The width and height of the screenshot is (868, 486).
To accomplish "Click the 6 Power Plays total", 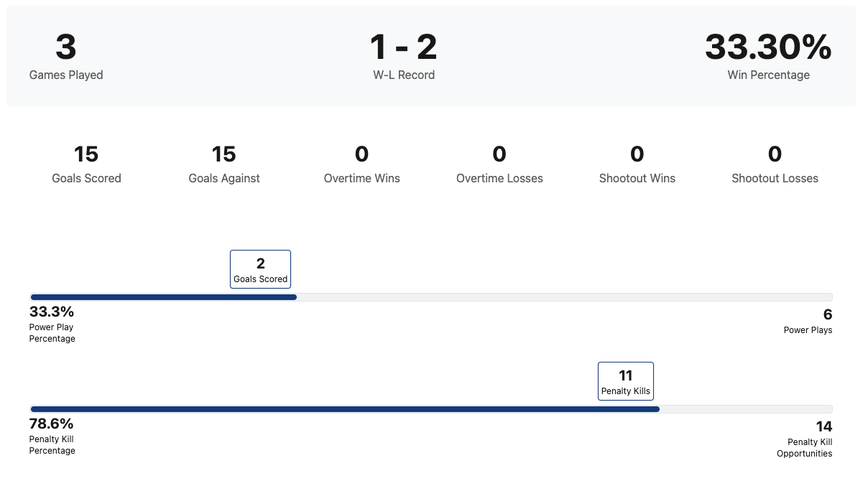I will pos(809,321).
